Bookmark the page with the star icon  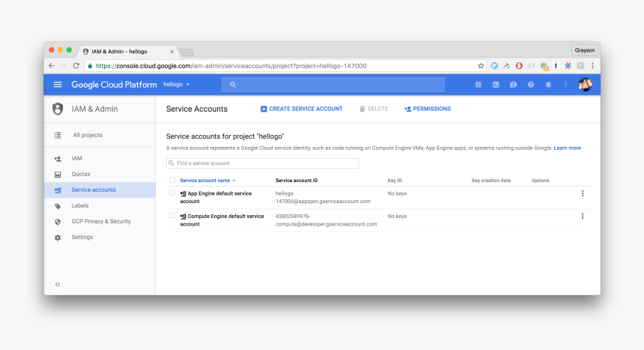pyautogui.click(x=481, y=66)
